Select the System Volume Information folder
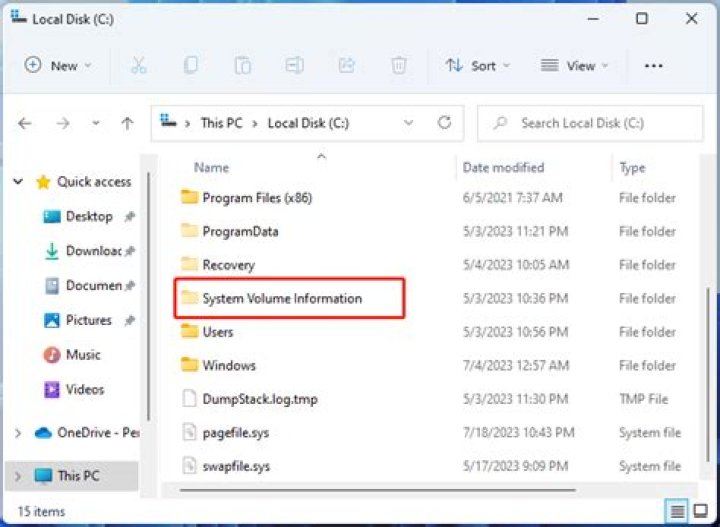This screenshot has width=720, height=527. 289,298
